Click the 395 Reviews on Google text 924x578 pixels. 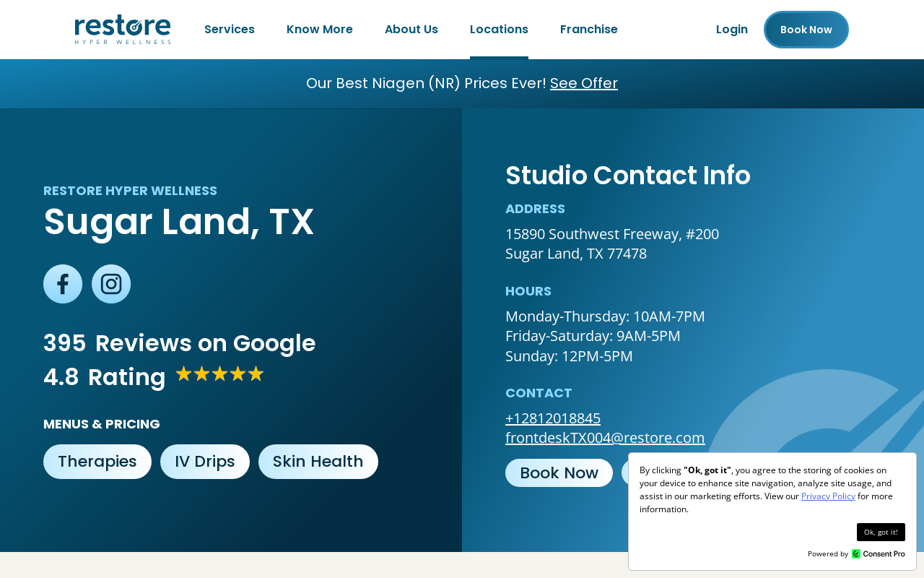tap(180, 343)
